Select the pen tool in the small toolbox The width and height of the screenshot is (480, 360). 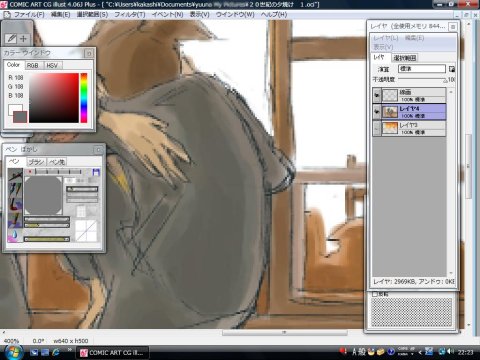11,39
